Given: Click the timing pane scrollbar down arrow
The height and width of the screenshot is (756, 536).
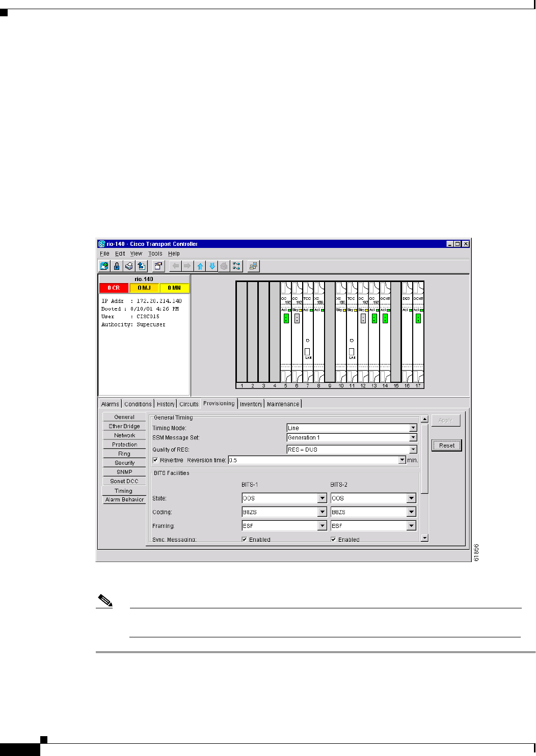Looking at the screenshot, I should (425, 538).
